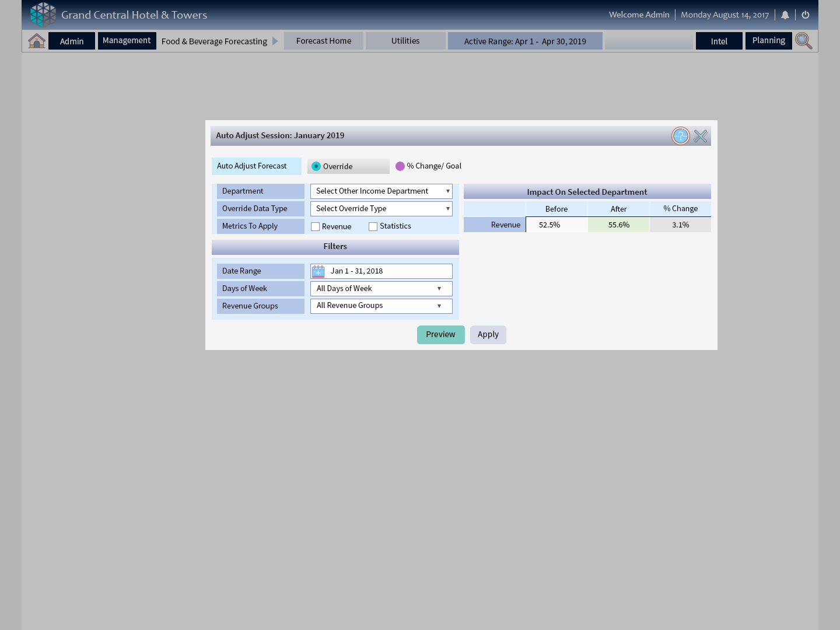Click the Grand Central Hotel logo
This screenshot has height=630, width=840.
(43, 15)
